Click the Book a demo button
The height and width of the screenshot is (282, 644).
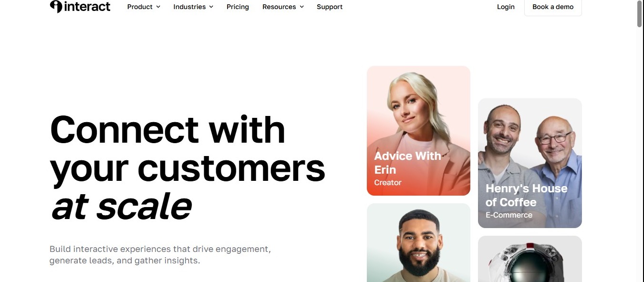[x=553, y=7]
